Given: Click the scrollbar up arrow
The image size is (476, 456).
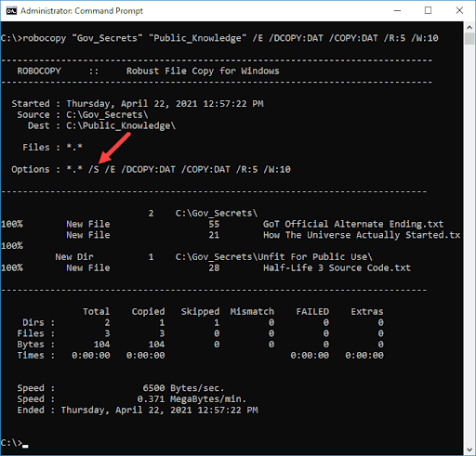Looking at the screenshot, I should coord(469,28).
